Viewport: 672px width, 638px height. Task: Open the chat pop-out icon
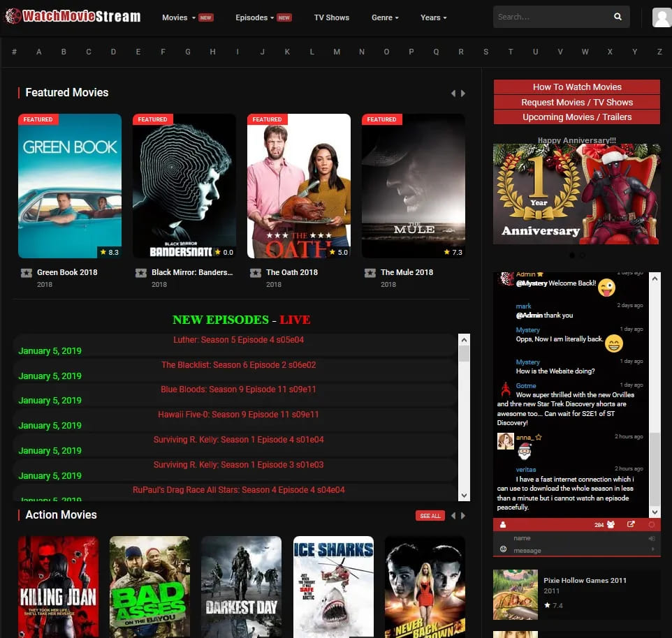(631, 524)
